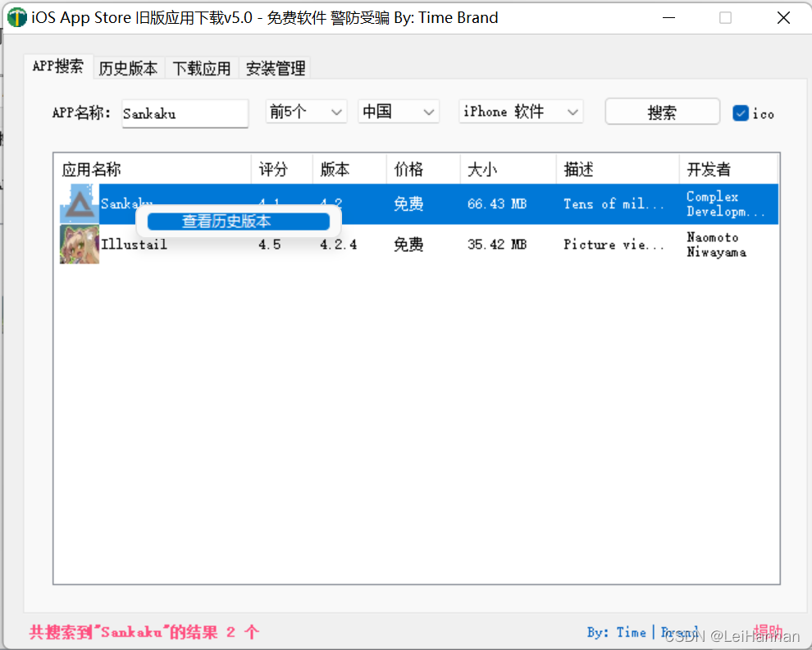Click the APP名称 input field
The height and width of the screenshot is (650, 812).
click(185, 113)
